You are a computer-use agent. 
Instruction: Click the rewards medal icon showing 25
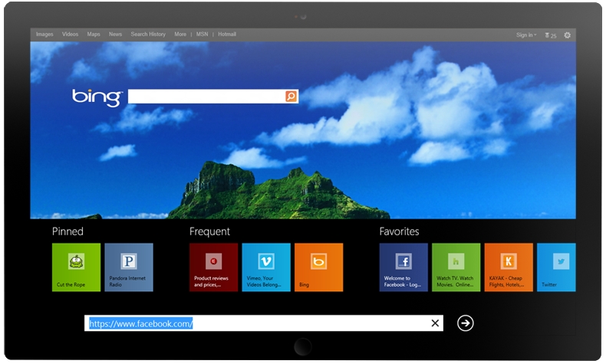point(550,35)
